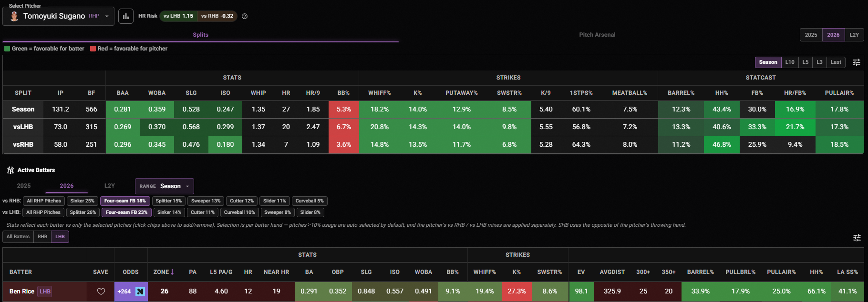Click the Season BB% 5.3% red cell

tap(343, 110)
